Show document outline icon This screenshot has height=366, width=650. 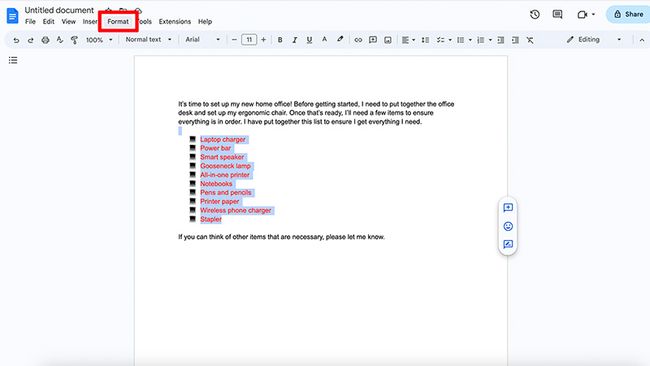13,61
